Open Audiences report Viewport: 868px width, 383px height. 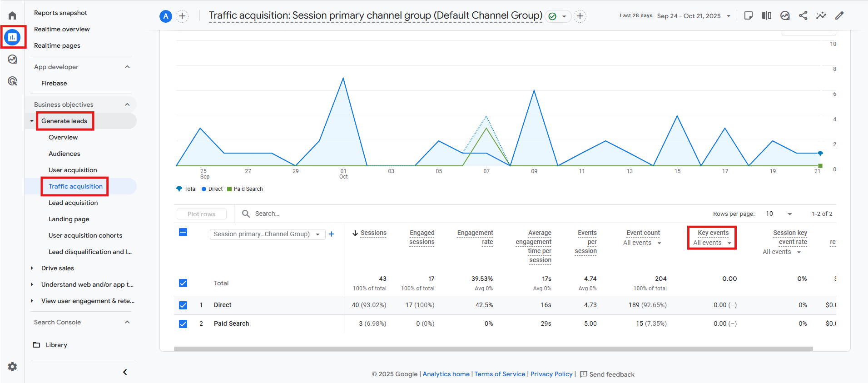(x=64, y=154)
